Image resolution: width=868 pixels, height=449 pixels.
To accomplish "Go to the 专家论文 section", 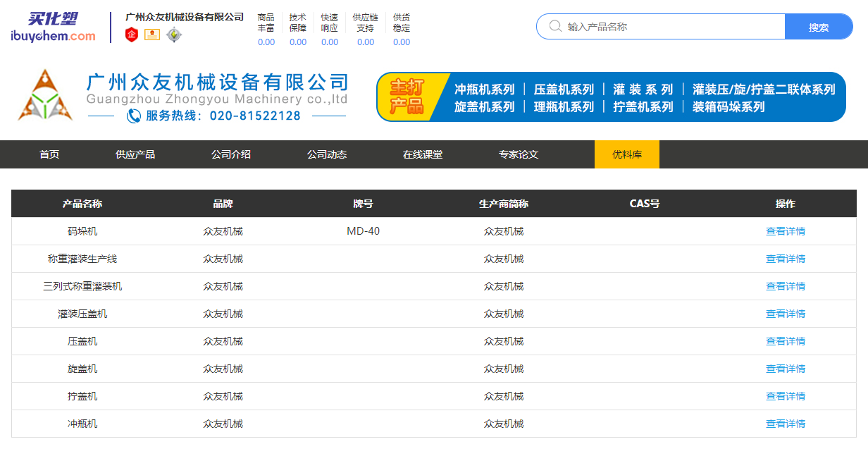I will (x=519, y=154).
